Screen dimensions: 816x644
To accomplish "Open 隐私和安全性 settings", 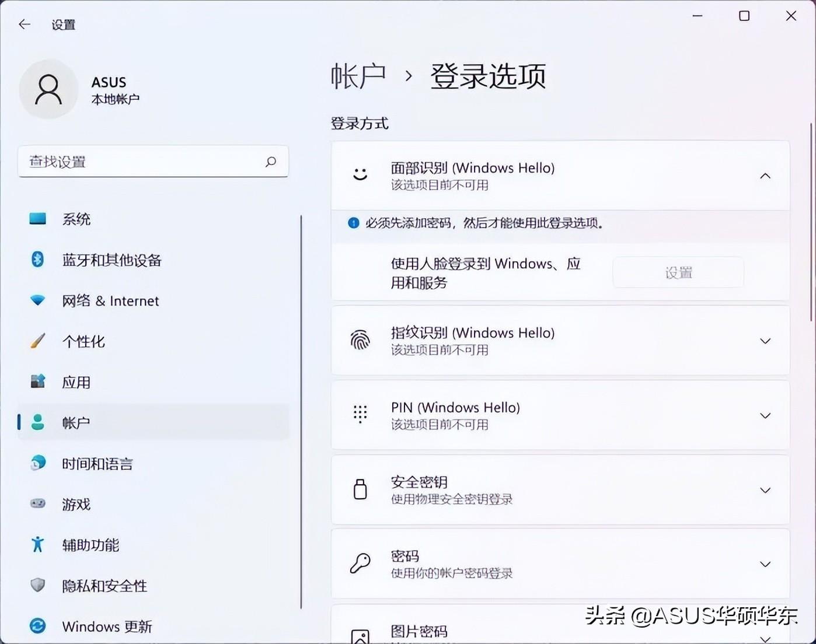I will point(154,586).
